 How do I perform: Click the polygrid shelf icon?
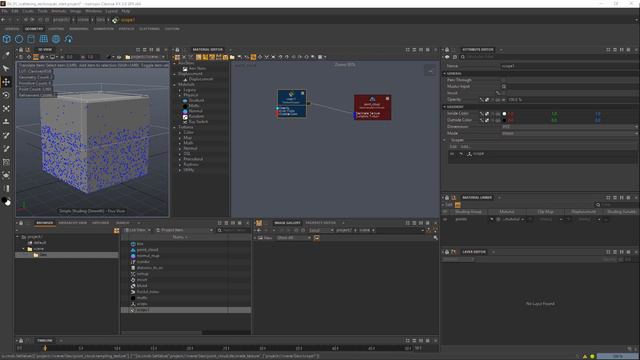(x=44, y=39)
